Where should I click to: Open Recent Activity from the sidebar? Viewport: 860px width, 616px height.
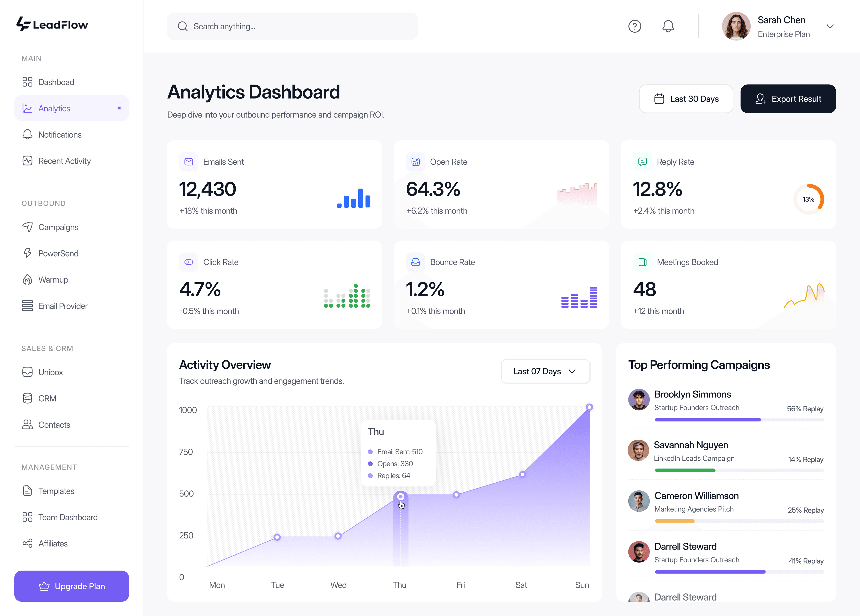pos(64,161)
